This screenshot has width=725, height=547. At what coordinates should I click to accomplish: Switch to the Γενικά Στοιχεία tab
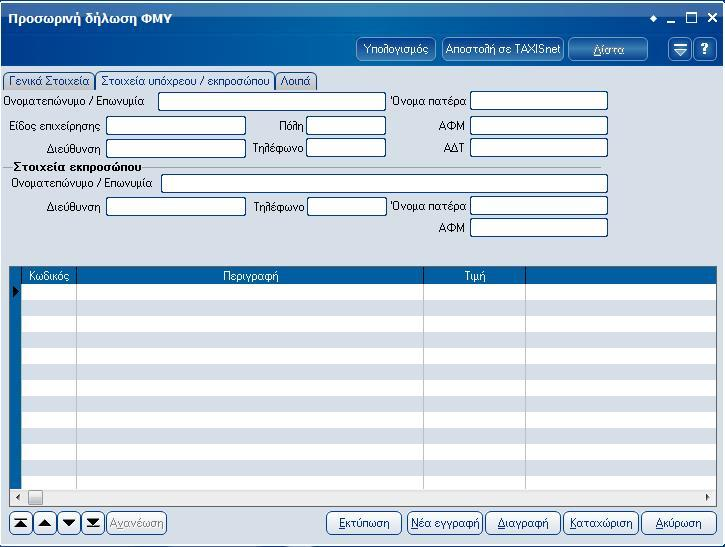[x=49, y=81]
